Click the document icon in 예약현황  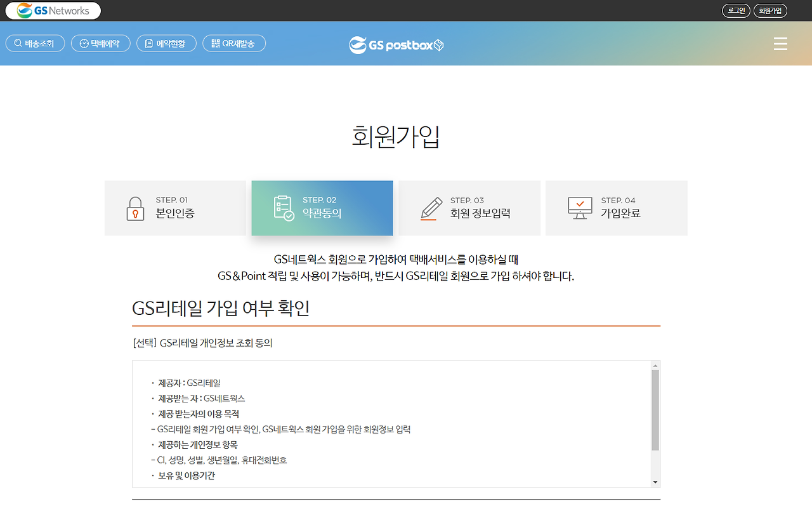click(149, 44)
